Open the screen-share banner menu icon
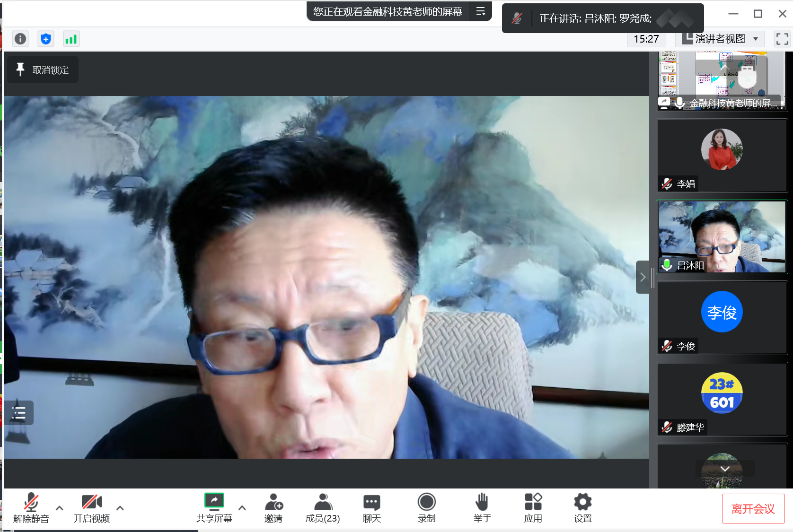Viewport: 793px width, 532px height. coord(481,11)
